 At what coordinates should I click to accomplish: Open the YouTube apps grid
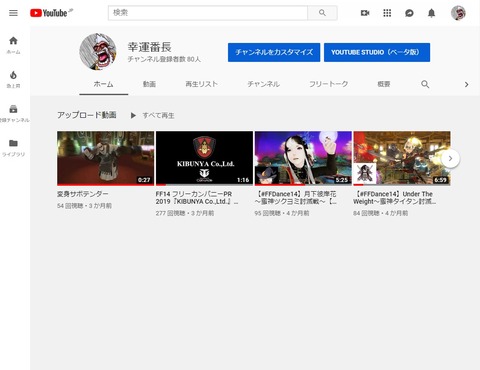(387, 13)
